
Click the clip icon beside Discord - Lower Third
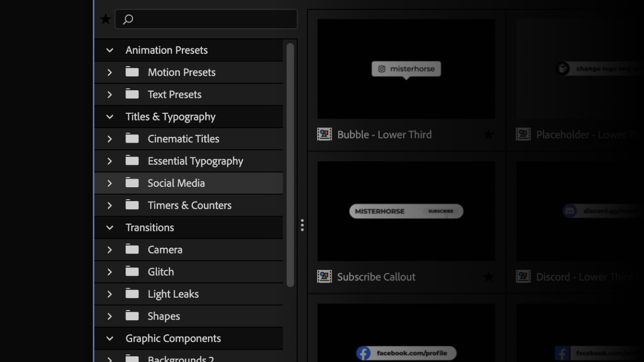click(x=523, y=277)
